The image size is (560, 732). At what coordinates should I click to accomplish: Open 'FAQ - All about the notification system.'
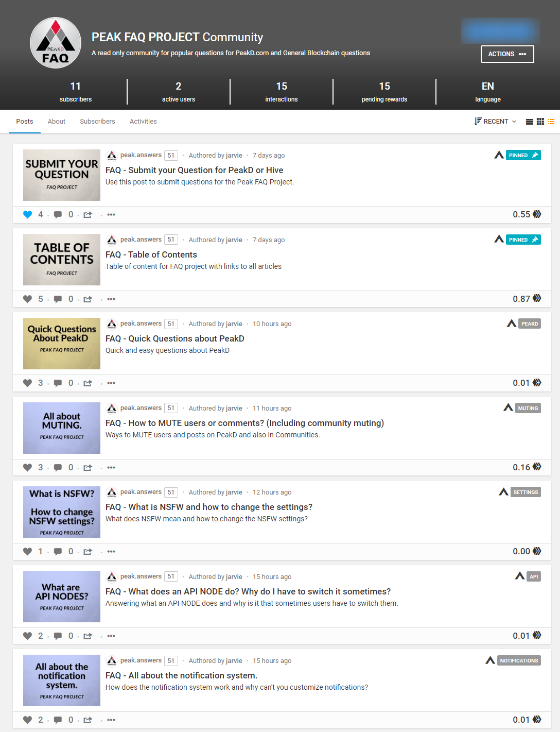point(181,675)
